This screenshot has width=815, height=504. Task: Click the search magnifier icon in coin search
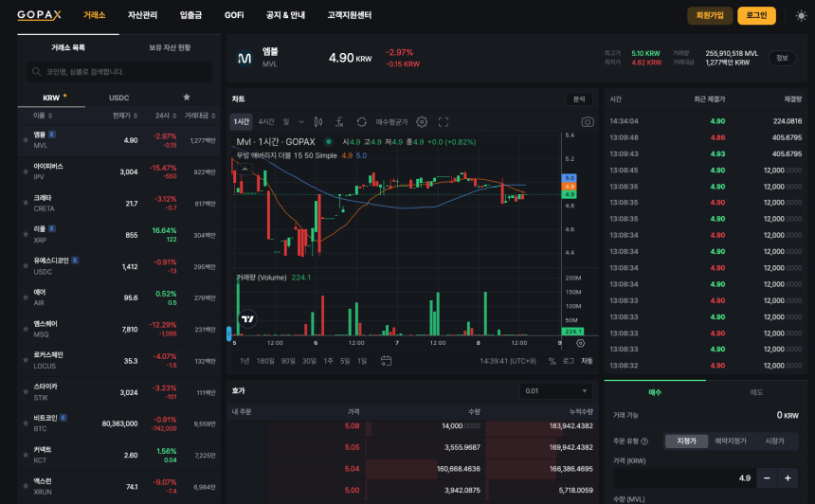click(x=36, y=72)
